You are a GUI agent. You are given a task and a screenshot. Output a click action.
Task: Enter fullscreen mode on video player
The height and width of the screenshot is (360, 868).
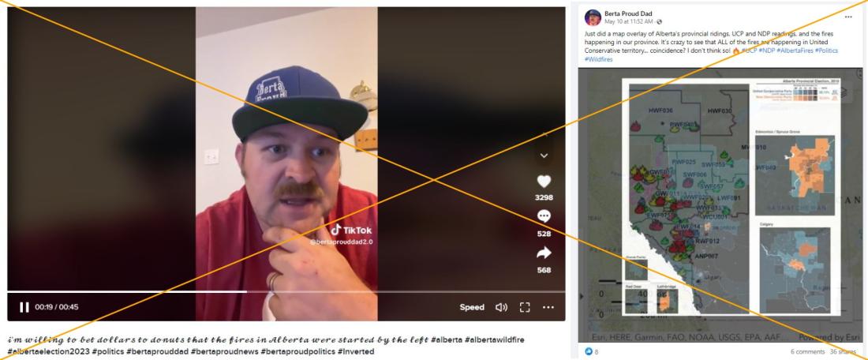525,307
